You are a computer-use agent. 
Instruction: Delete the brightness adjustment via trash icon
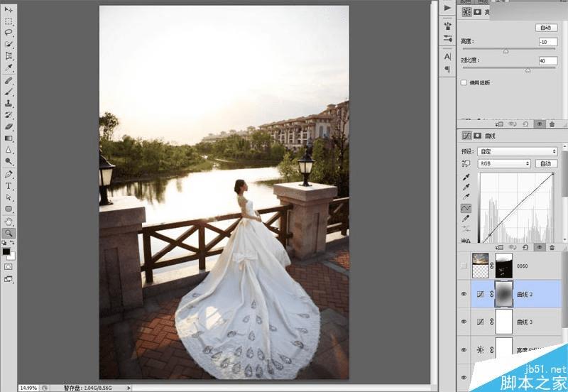[552, 124]
